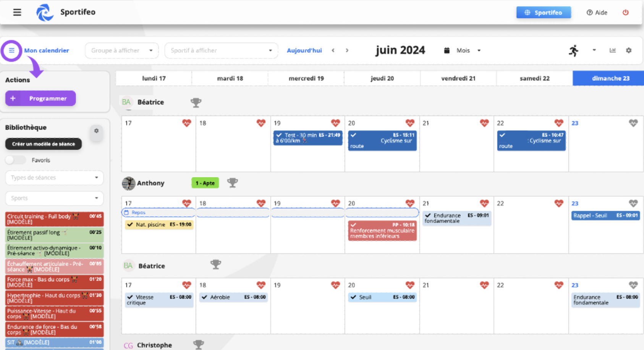Enable the Favoris toggle switch

point(16,160)
